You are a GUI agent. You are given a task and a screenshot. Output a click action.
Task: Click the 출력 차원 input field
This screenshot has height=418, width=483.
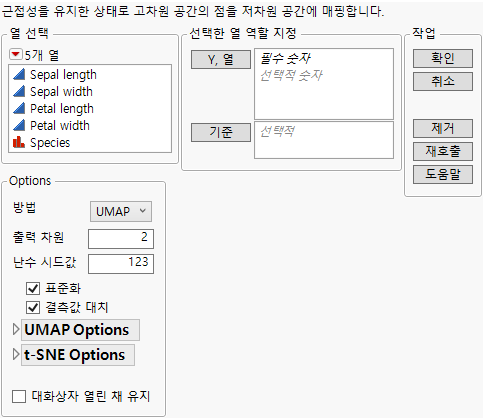(121, 239)
